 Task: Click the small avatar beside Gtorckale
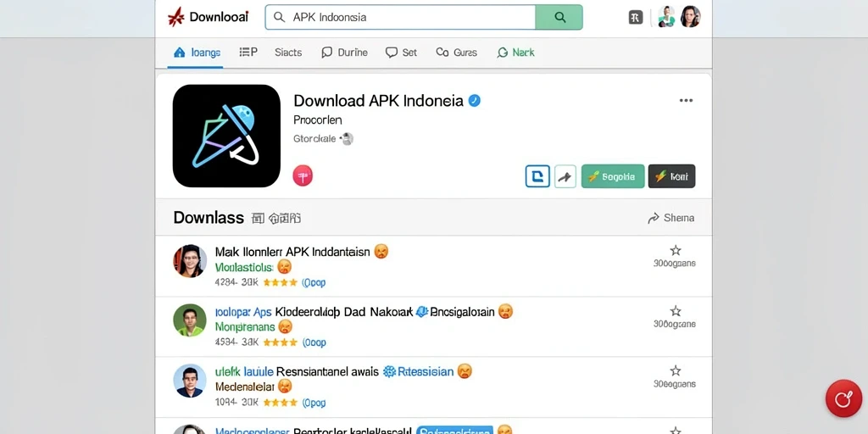pos(347,139)
